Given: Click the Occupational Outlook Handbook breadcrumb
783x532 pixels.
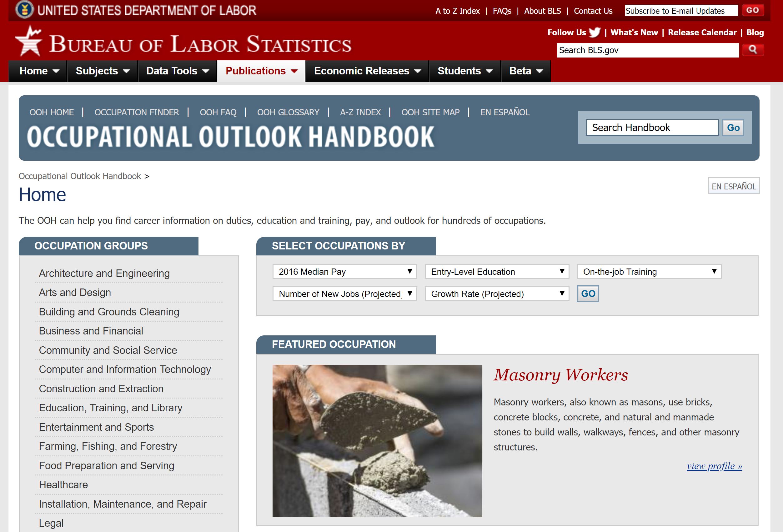Looking at the screenshot, I should [x=80, y=176].
